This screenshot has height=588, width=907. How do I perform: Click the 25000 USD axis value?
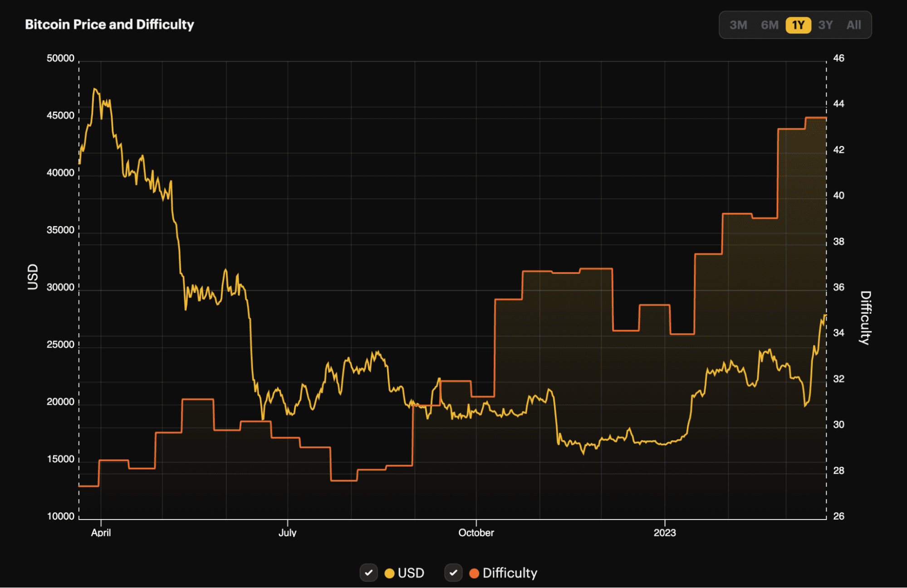[60, 345]
